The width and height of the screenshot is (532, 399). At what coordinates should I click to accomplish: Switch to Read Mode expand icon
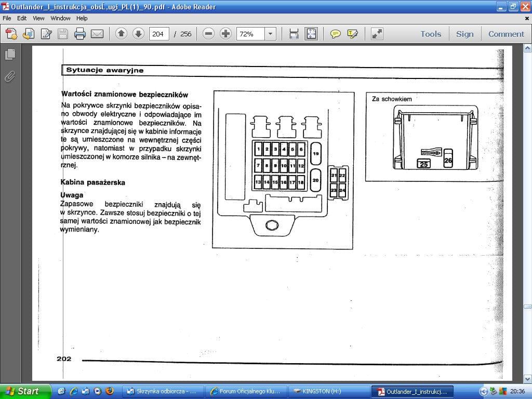coord(377,34)
